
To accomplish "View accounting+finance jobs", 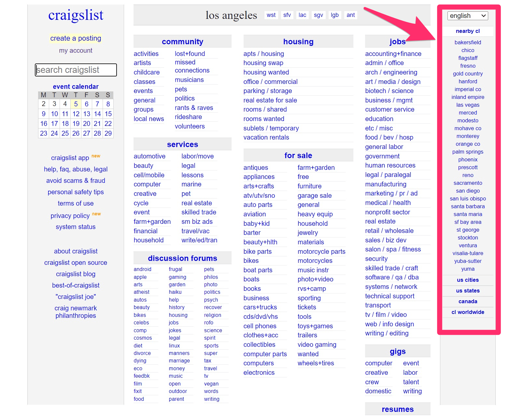I will pyautogui.click(x=393, y=54).
